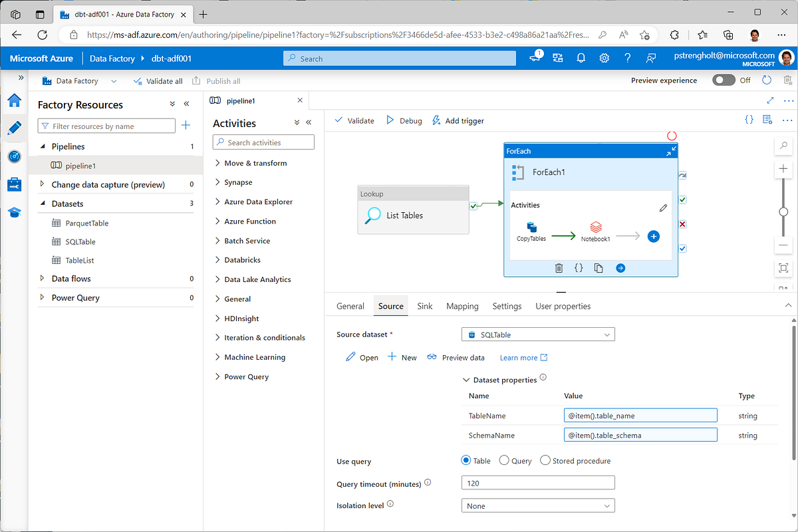Open the Isolation level dropdown

click(537, 505)
